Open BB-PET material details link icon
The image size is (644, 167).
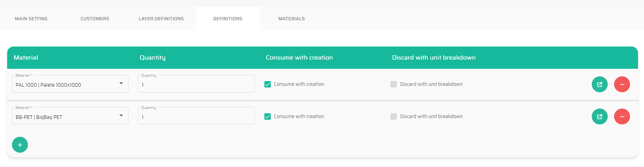pos(599,117)
